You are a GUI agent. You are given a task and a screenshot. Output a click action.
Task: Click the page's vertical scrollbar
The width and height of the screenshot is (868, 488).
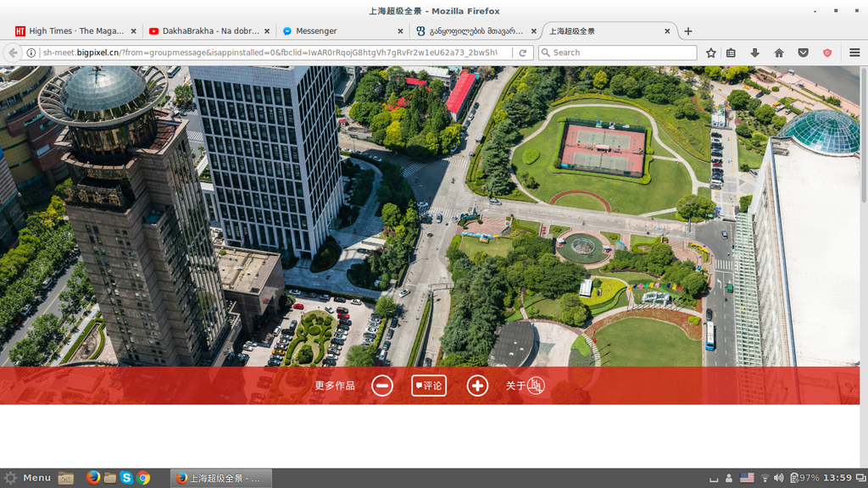coord(863,136)
